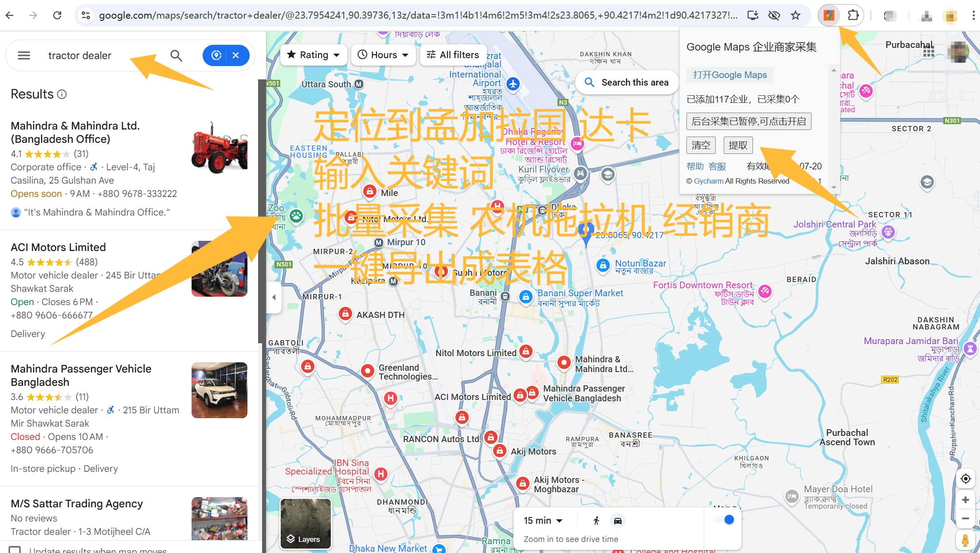Click the Notun Bazar shopping pin
The image size is (980, 553).
(603, 266)
